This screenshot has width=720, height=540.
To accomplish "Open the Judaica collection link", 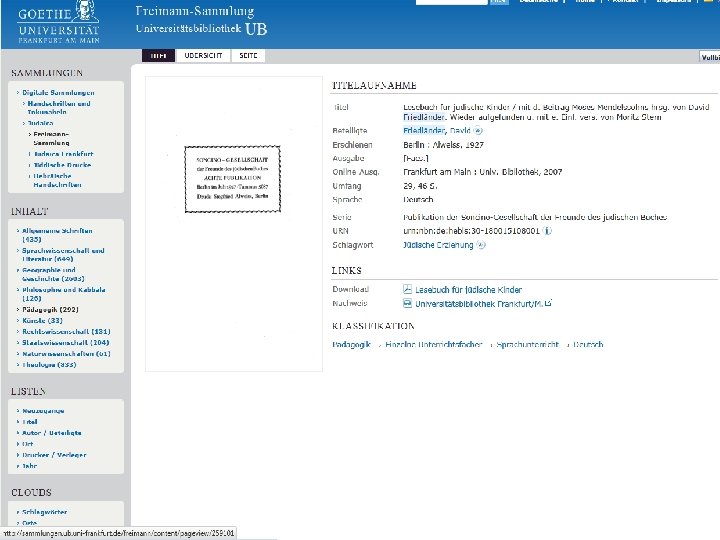I will [40, 123].
